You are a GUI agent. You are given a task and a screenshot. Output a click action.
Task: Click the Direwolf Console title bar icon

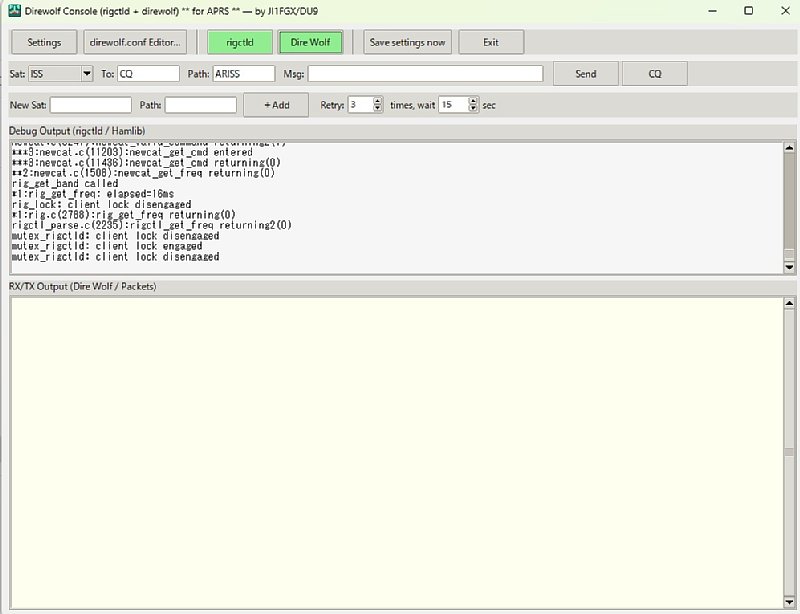(15, 10)
